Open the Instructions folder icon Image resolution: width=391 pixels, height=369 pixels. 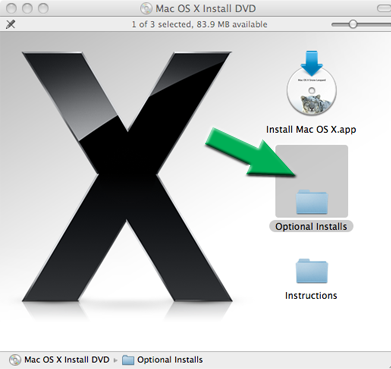312,271
